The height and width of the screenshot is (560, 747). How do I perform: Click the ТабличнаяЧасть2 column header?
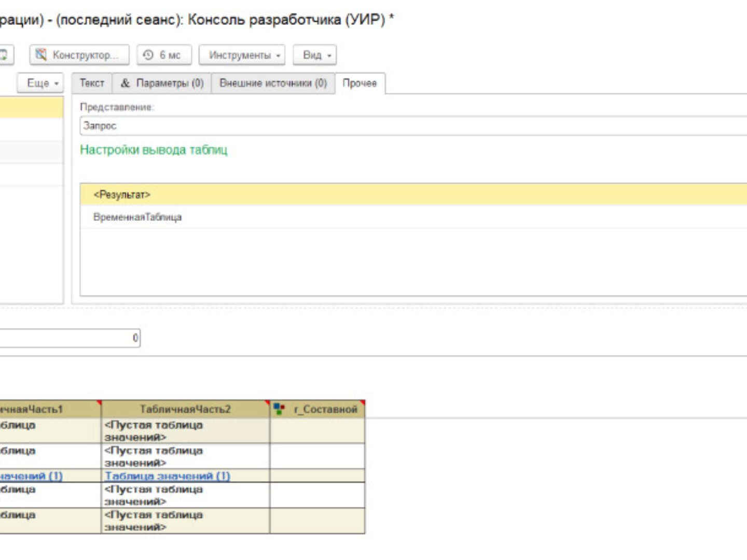pos(185,409)
